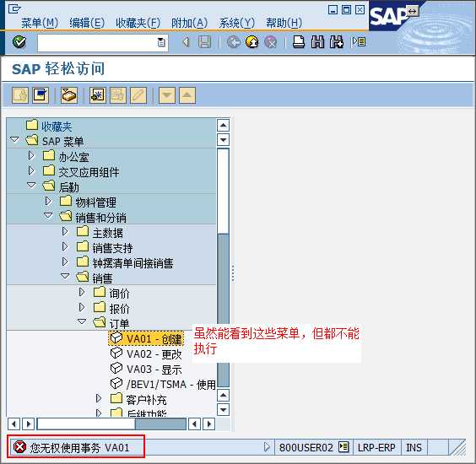Click the SAP Menu toolbar icon
Viewport: 476px width, 464px height.
[41, 95]
